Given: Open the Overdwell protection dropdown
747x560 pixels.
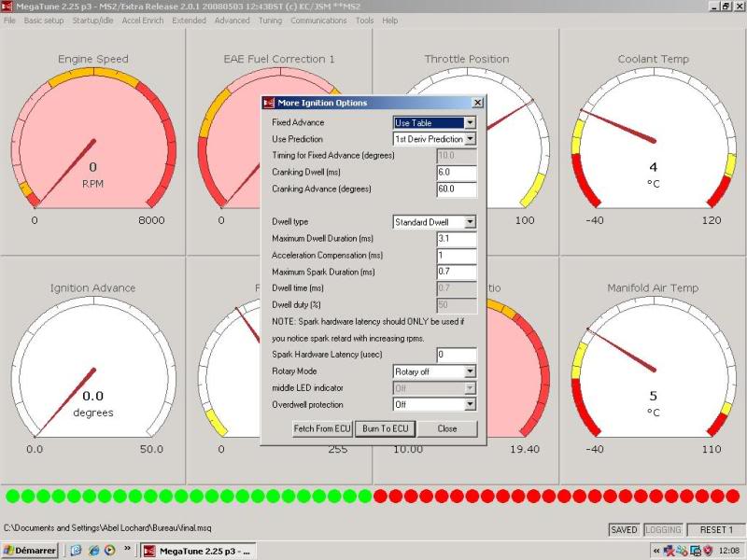Looking at the screenshot, I should [x=470, y=404].
